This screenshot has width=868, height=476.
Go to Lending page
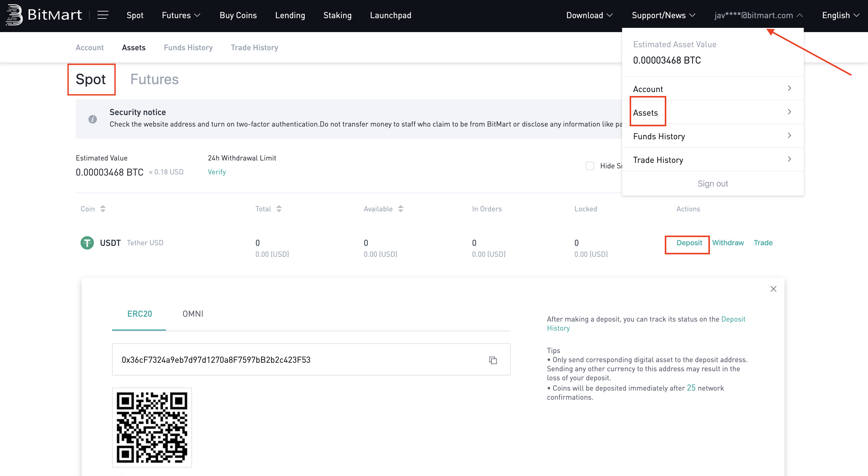tap(290, 15)
